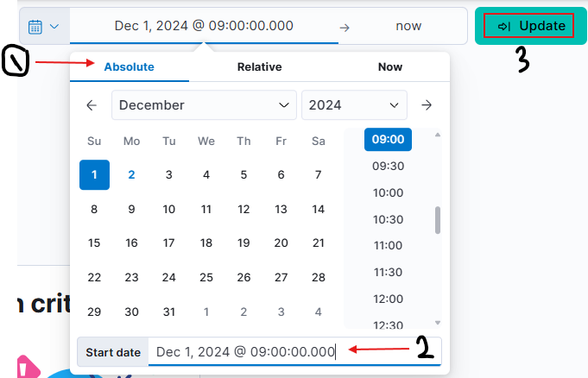Open the calendar quick menu icon

click(x=35, y=27)
